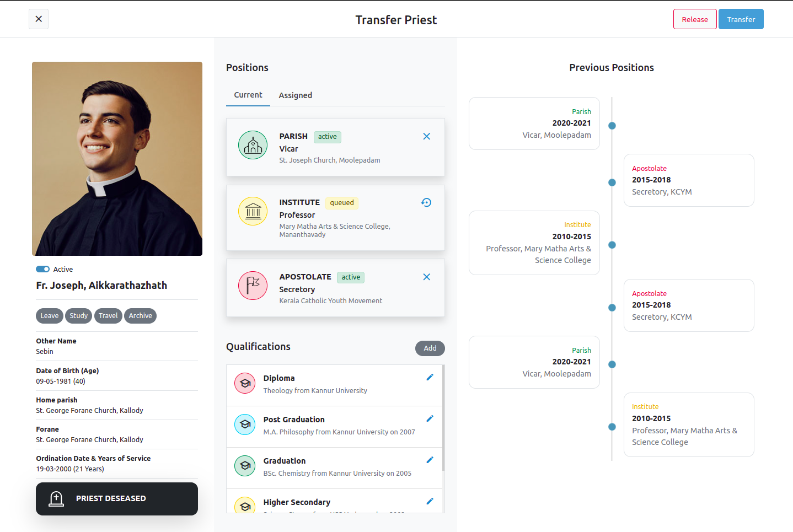Viewport: 793px width, 532px height.
Task: Remove the Apostolate Secretory position
Action: tap(426, 277)
